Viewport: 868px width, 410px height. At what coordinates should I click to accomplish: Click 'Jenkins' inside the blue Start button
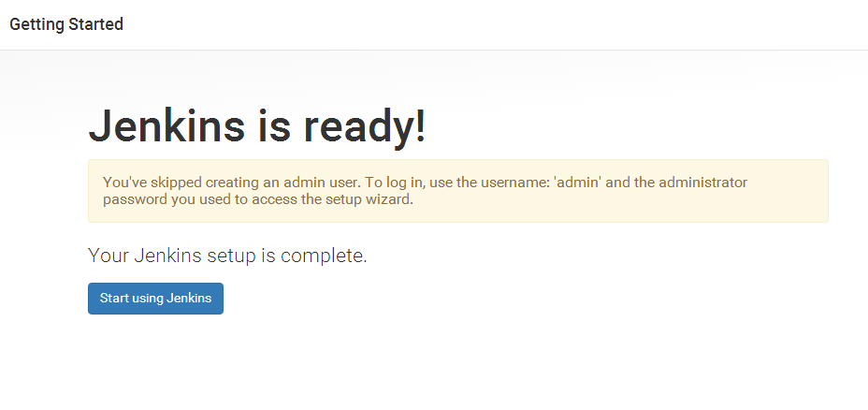click(x=189, y=298)
